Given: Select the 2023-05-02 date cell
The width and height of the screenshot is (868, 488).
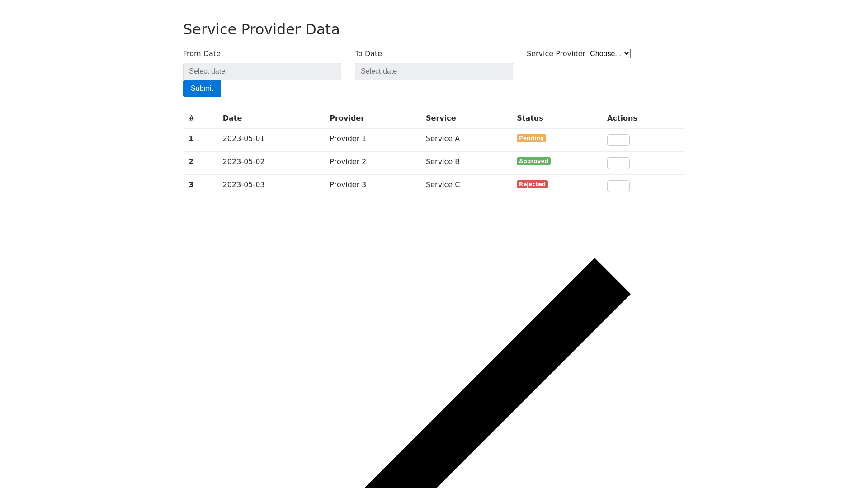Looking at the screenshot, I should pos(243,162).
